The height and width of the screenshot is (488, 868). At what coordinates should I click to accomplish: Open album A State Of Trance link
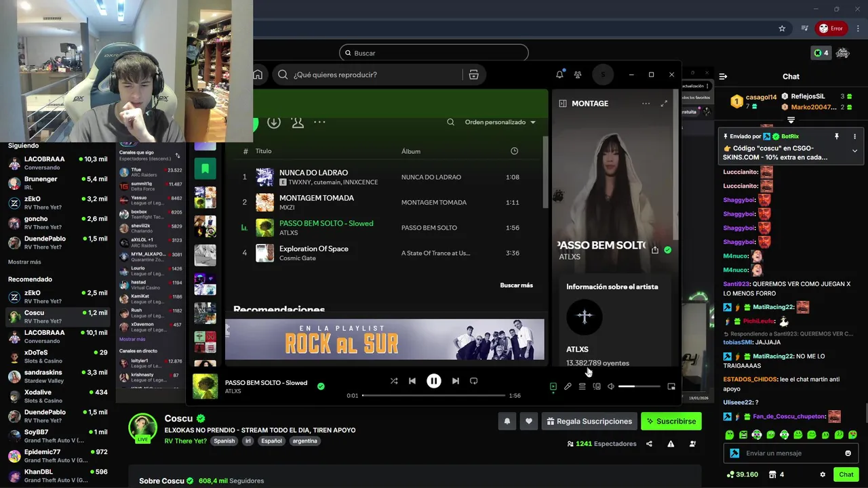[435, 253]
